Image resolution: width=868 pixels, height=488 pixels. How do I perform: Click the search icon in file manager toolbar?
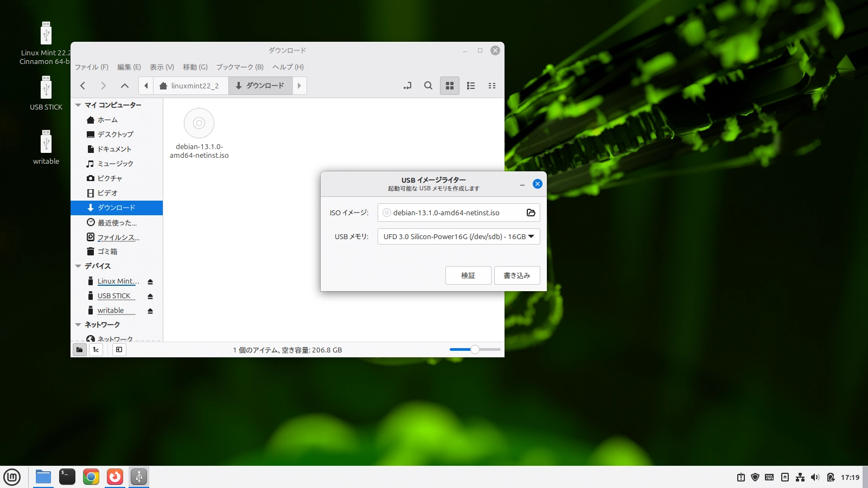(428, 86)
